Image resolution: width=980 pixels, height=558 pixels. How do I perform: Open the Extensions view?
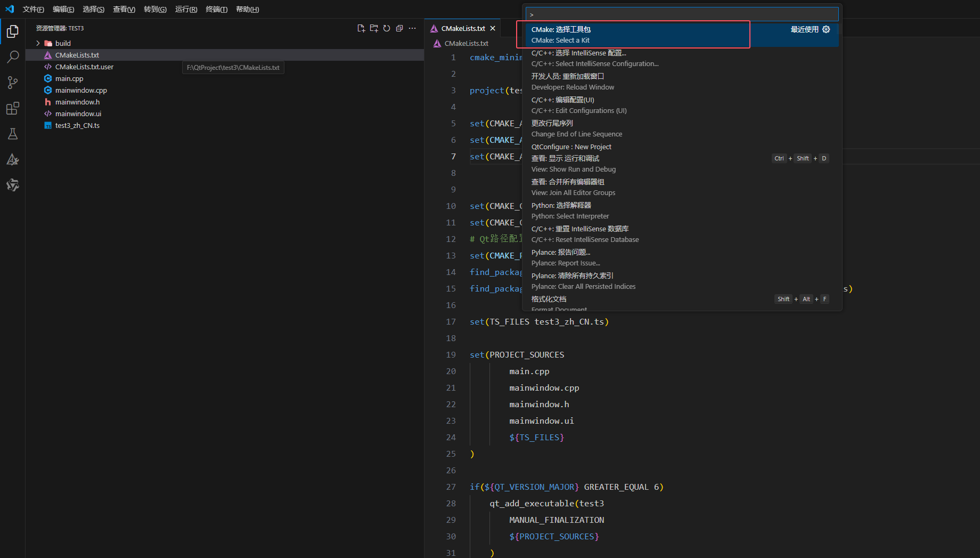[13, 108]
